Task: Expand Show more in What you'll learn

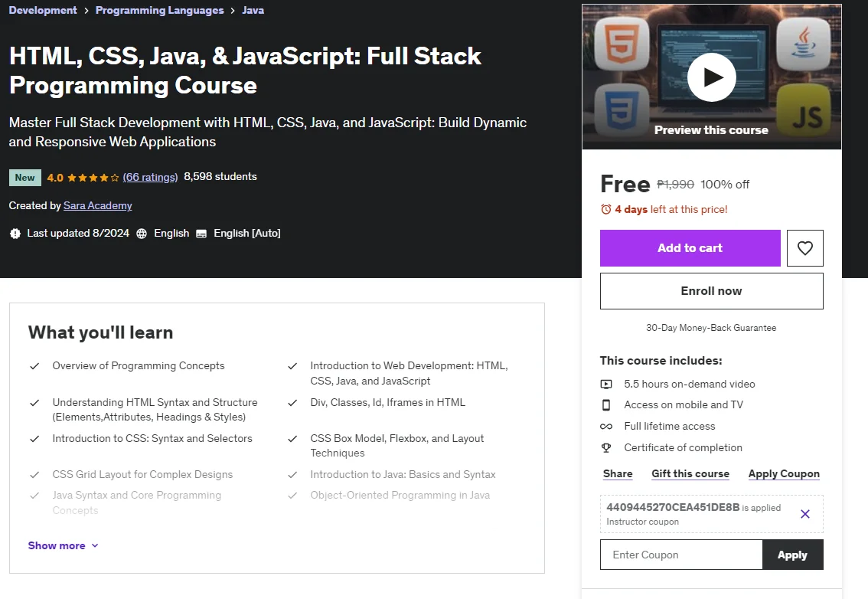Action: 63,546
